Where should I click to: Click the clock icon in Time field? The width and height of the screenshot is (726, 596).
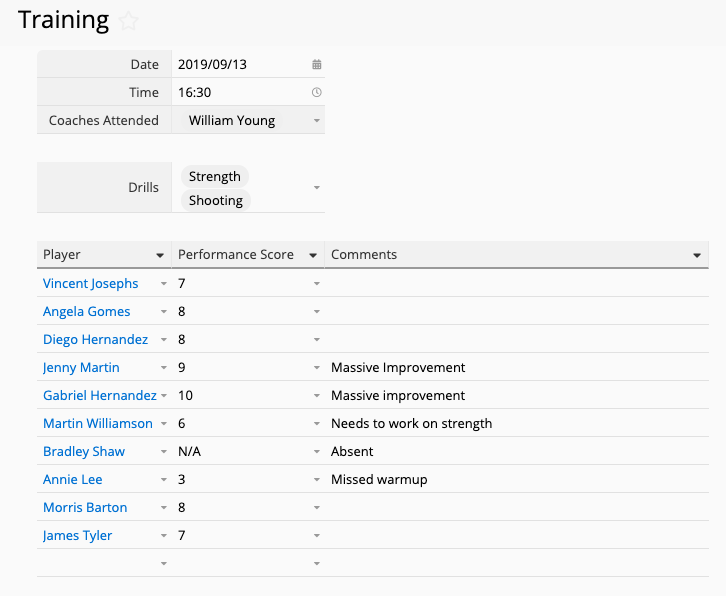(317, 93)
